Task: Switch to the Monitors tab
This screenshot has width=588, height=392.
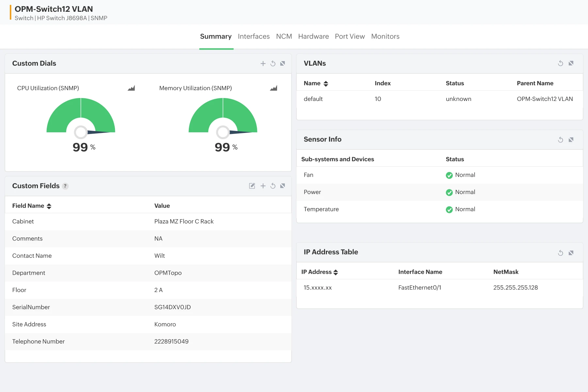Action: pyautogui.click(x=385, y=36)
